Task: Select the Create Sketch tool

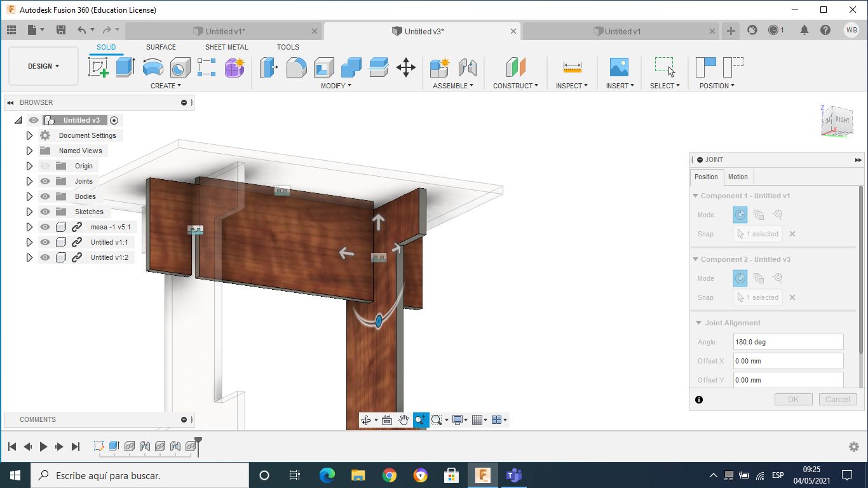Action: (98, 67)
